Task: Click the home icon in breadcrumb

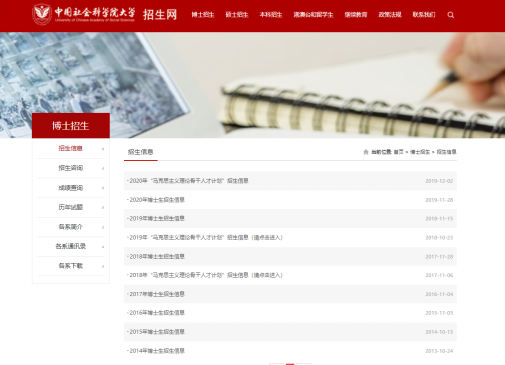Action: [x=366, y=152]
